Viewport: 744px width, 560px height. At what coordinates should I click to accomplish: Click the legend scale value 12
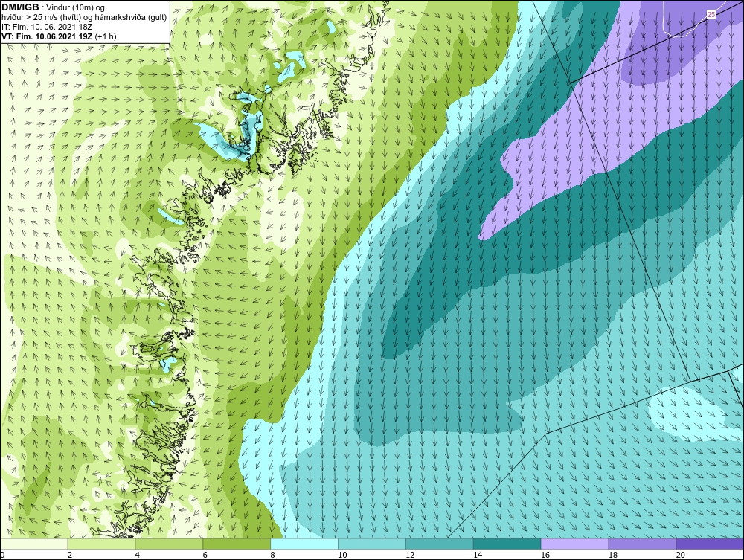(x=410, y=555)
